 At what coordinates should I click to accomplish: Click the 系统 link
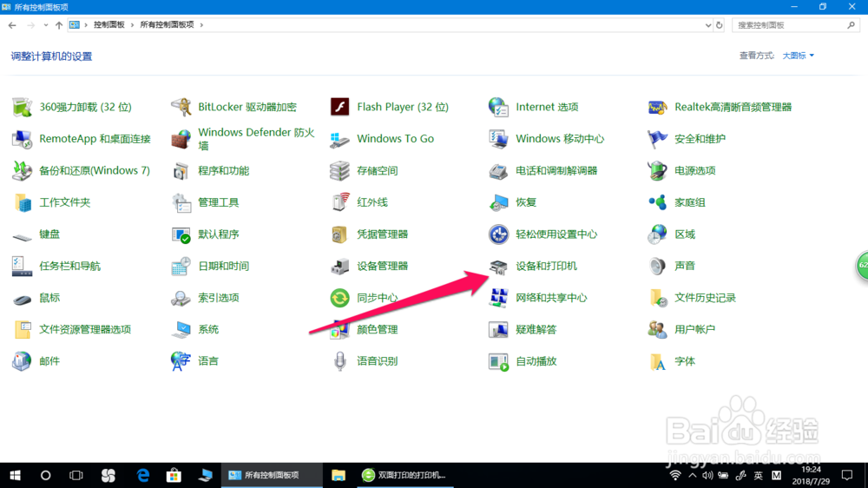point(208,330)
